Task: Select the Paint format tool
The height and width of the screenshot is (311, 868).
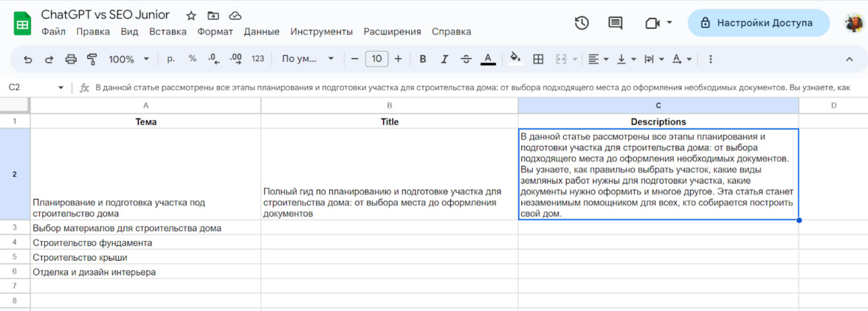Action: pos(92,59)
